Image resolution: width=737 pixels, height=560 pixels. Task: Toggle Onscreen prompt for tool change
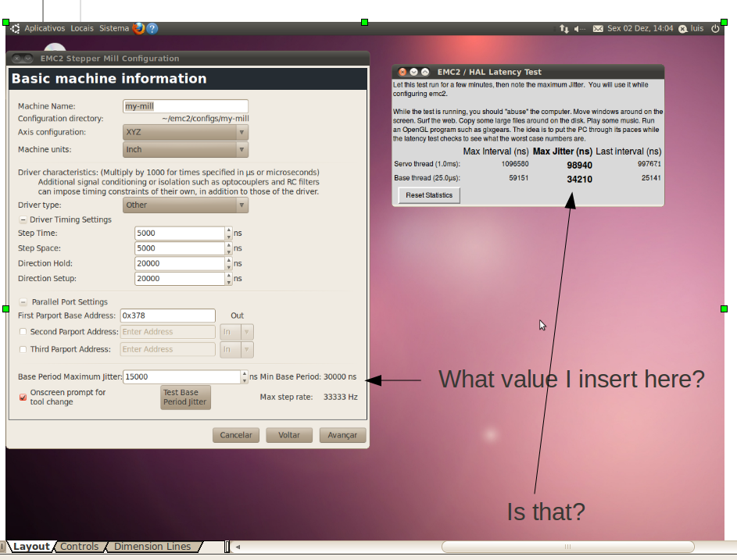[x=23, y=397]
